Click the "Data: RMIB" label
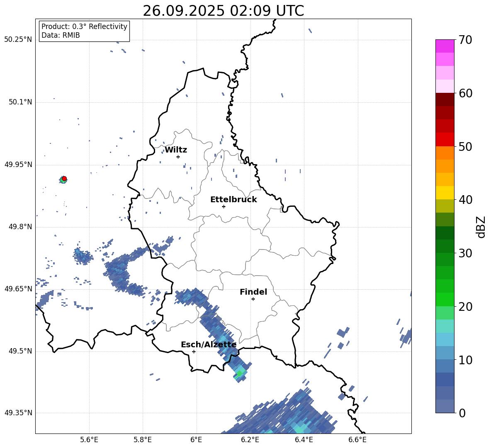491x448 pixels. tap(61, 35)
